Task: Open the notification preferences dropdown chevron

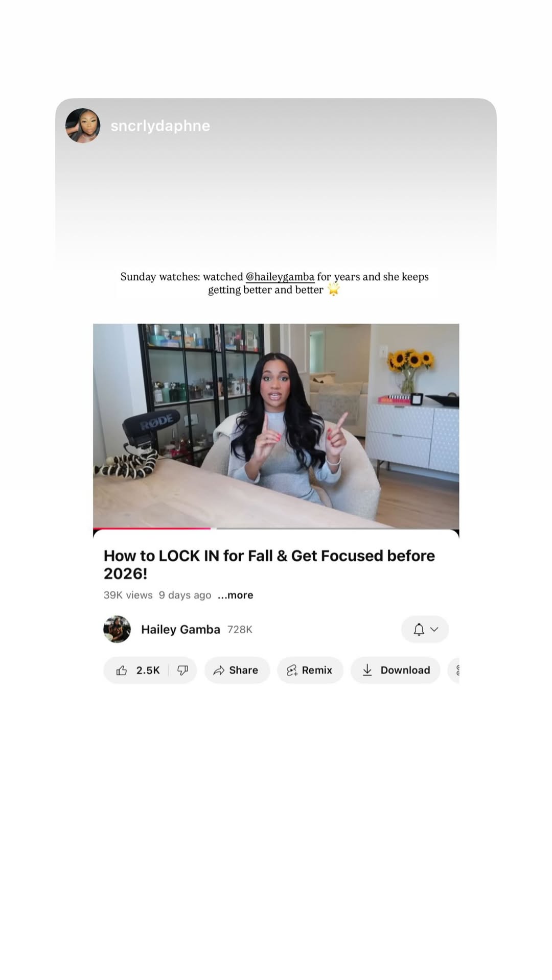Action: pos(434,629)
